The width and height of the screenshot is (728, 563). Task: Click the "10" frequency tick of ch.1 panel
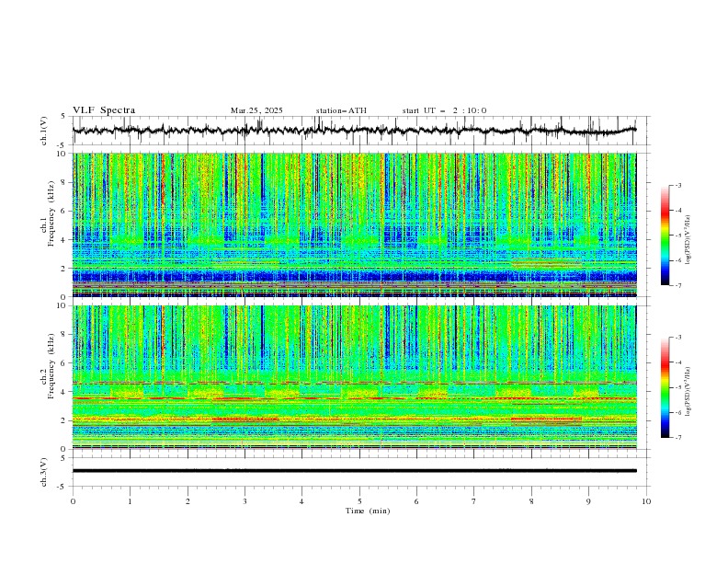[x=63, y=154]
